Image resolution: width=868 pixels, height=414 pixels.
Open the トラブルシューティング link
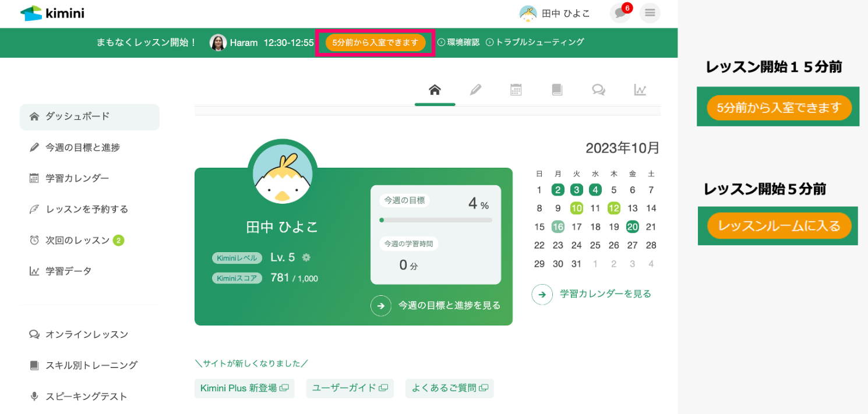coord(535,42)
